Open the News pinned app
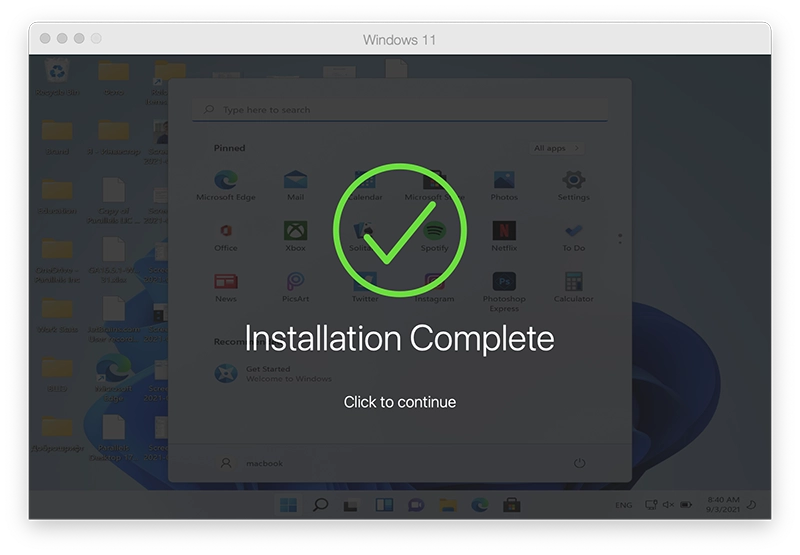The image size is (800, 555). coord(226,287)
